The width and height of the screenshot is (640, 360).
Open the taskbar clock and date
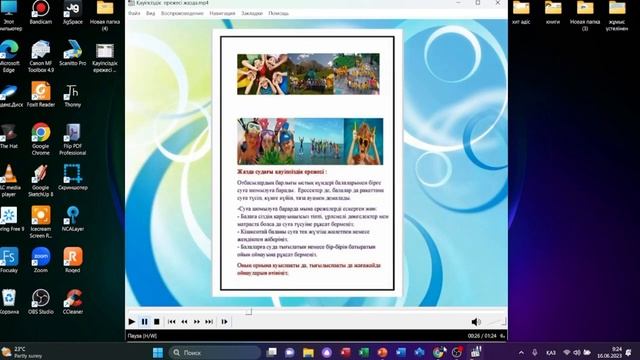(609, 353)
